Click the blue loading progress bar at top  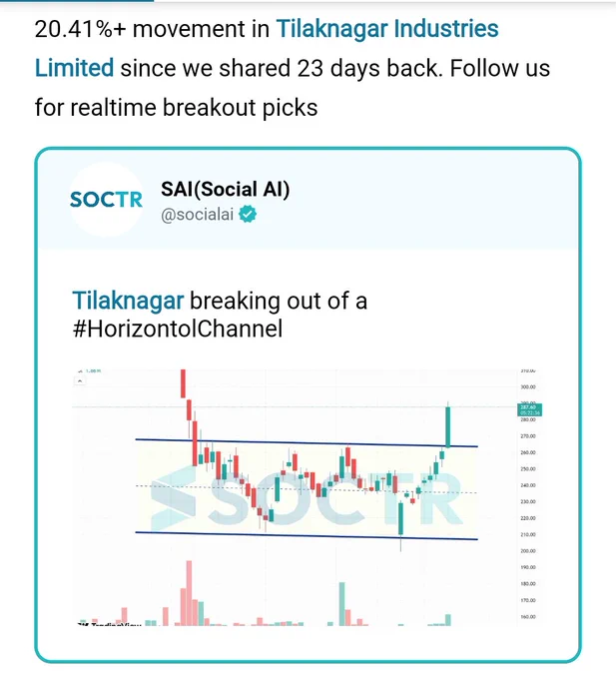[77, 1]
